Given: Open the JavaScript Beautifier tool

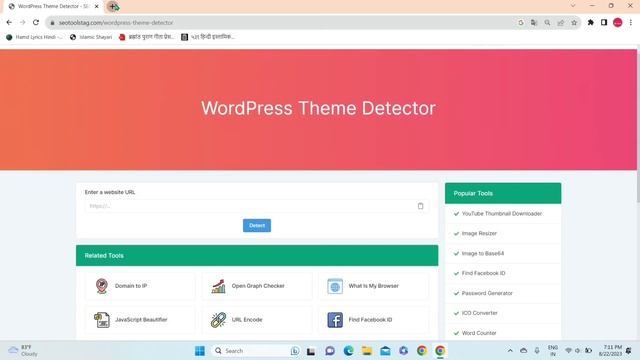Looking at the screenshot, I should [140, 320].
